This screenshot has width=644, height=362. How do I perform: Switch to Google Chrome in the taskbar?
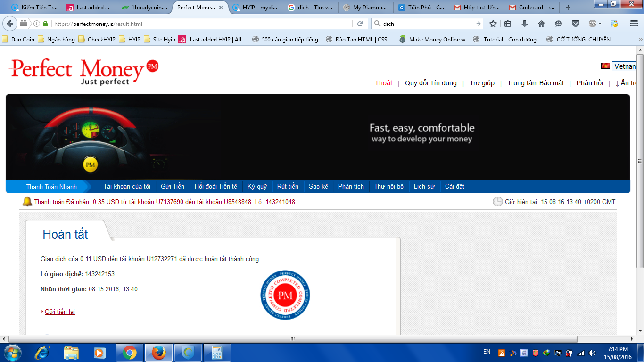tap(129, 353)
